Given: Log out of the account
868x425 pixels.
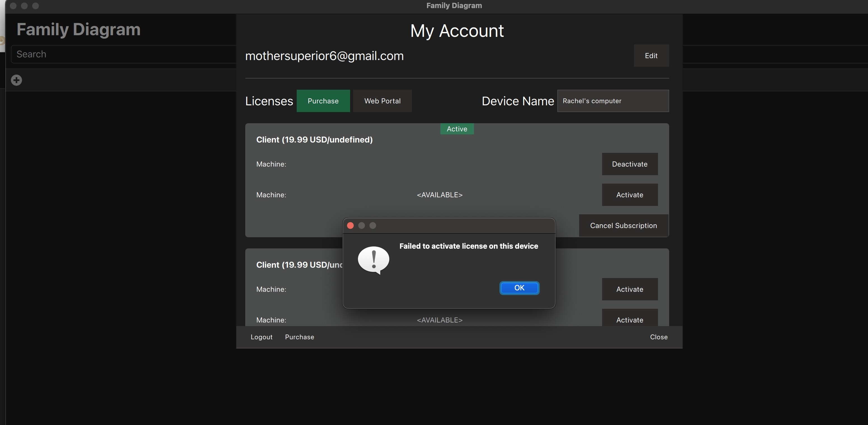Looking at the screenshot, I should tap(261, 337).
